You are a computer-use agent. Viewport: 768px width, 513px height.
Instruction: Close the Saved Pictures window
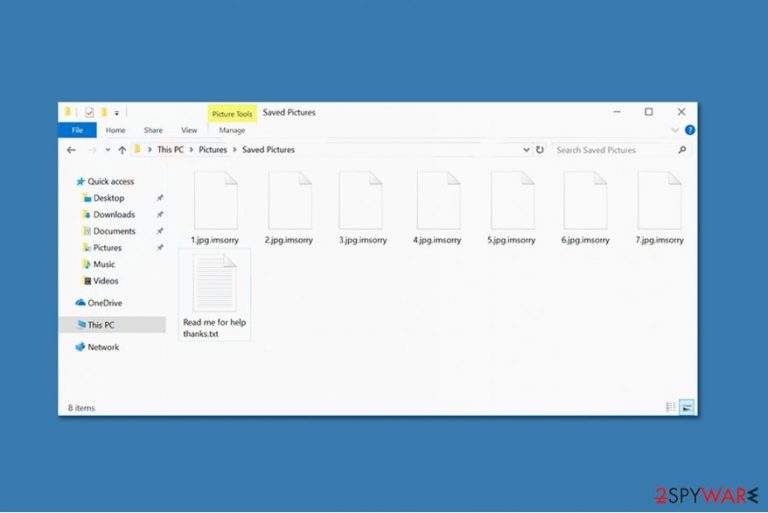pos(681,112)
